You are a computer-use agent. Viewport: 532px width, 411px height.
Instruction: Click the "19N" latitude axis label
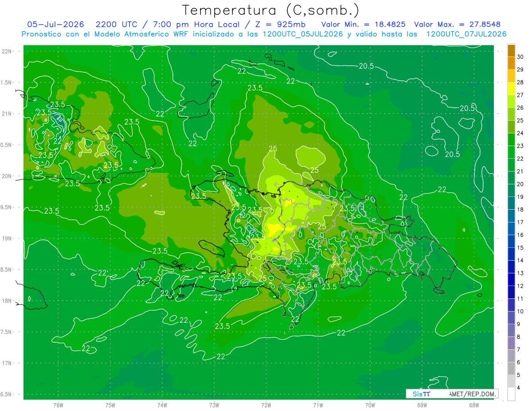[7, 239]
